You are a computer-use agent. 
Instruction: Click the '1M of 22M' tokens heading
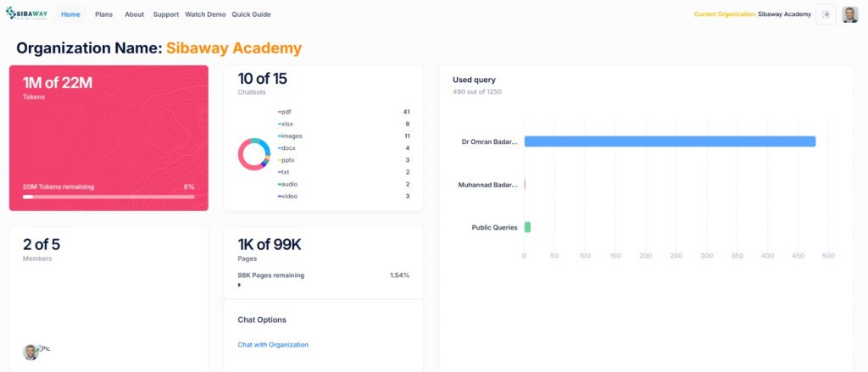click(58, 83)
